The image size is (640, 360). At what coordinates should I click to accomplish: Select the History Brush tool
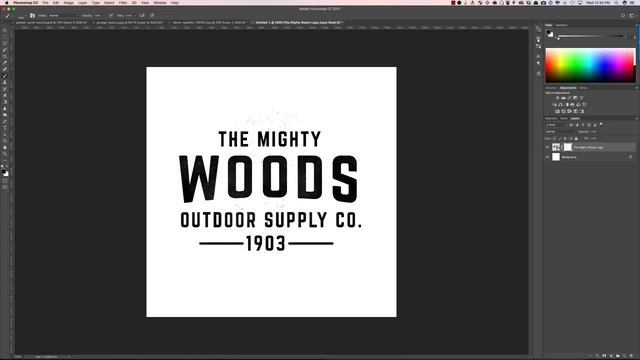pyautogui.click(x=5, y=89)
